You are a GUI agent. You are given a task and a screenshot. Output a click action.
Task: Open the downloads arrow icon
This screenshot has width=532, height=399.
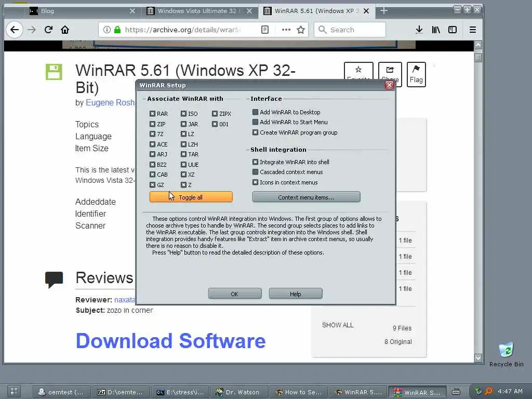tap(419, 30)
